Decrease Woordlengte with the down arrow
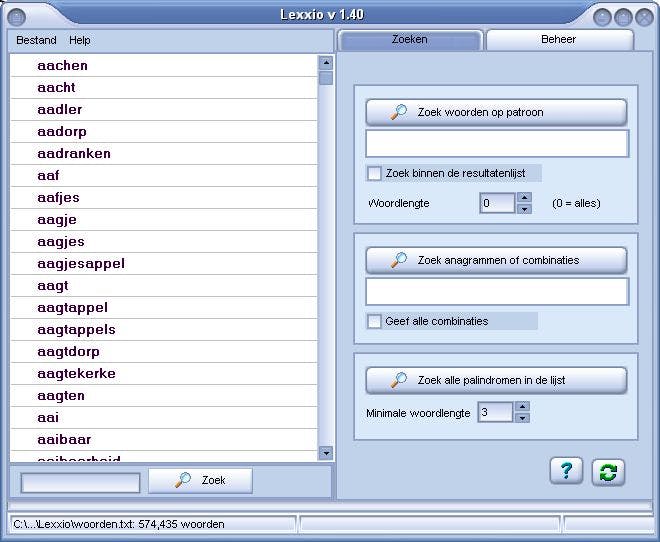660x542 pixels. click(x=524, y=209)
